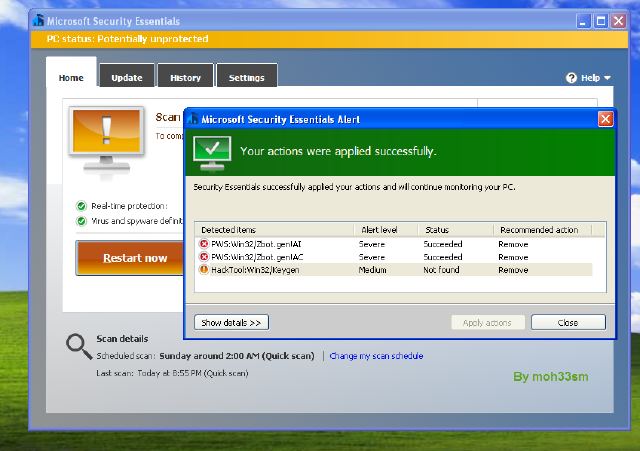Close the Security Essentials main window

pyautogui.click(x=619, y=21)
